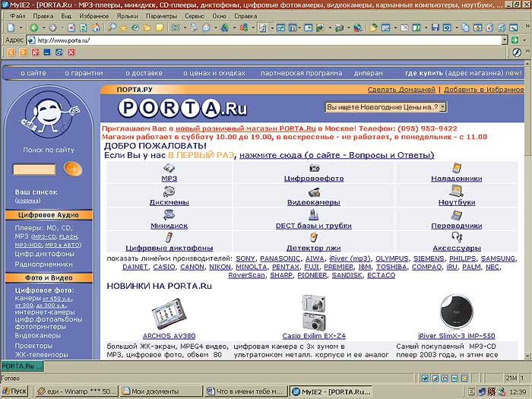Screen dimensions: 532x399
Task: Click the 'Сделать Домашней' link
Action: [401, 90]
